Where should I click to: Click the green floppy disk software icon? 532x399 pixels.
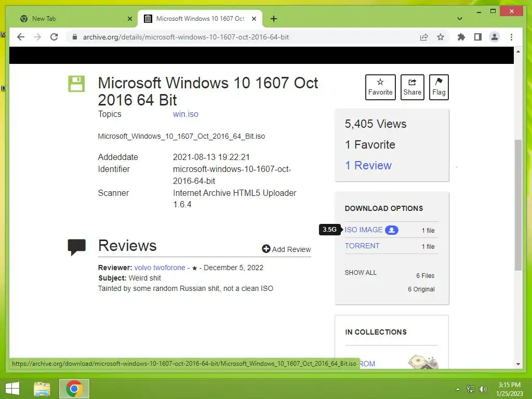tap(76, 84)
